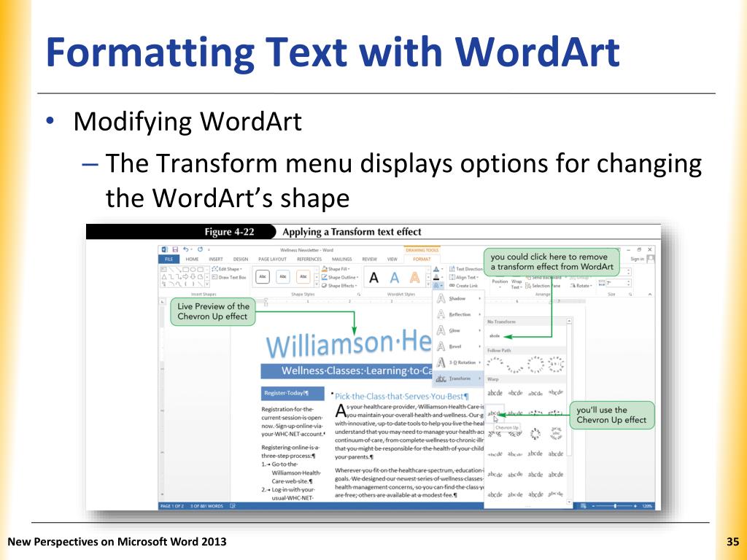
Task: Open the Text Direction dropdown
Action: pos(466,269)
